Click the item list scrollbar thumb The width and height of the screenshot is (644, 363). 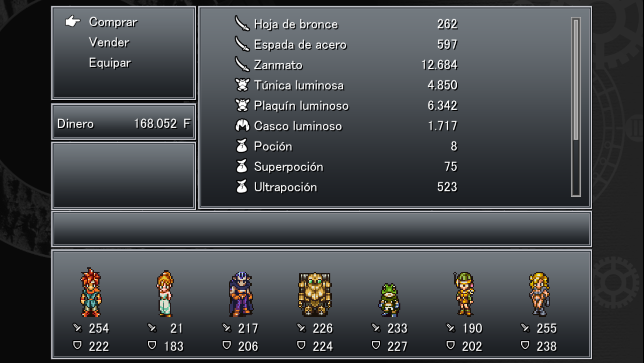click(576, 80)
